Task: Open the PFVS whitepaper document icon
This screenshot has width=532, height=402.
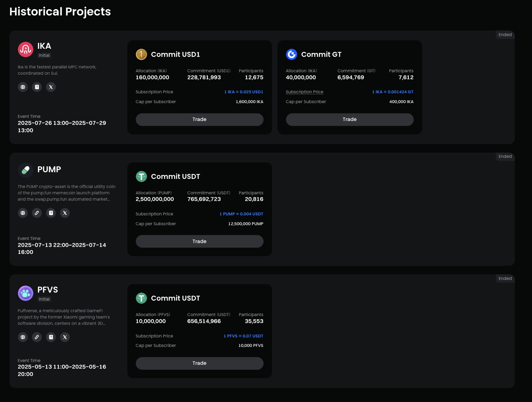Action: click(51, 337)
